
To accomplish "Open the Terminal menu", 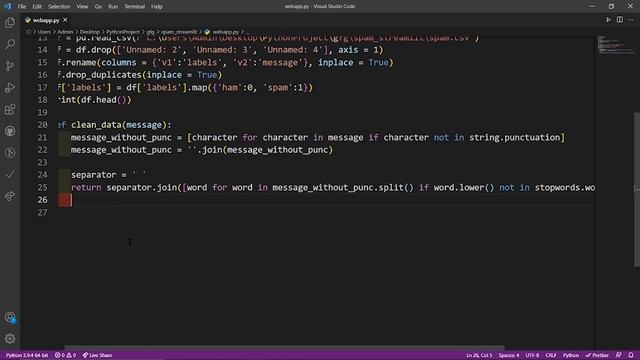I will pos(134,7).
